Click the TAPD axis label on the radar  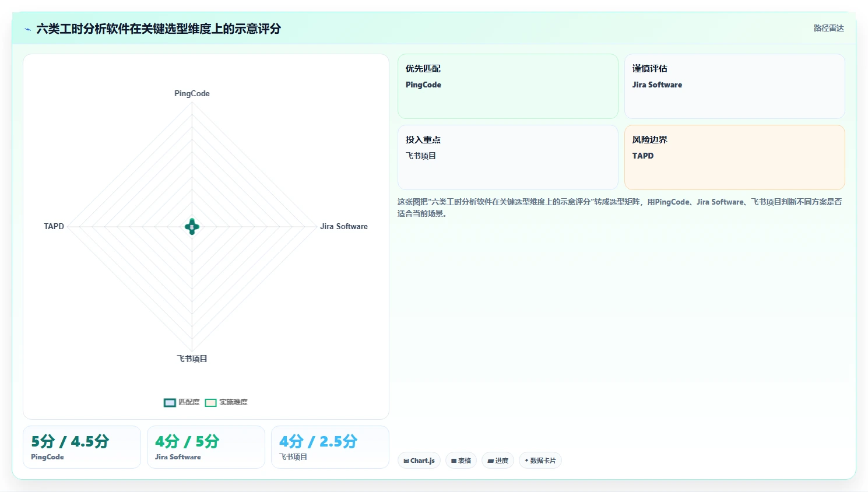pos(54,226)
